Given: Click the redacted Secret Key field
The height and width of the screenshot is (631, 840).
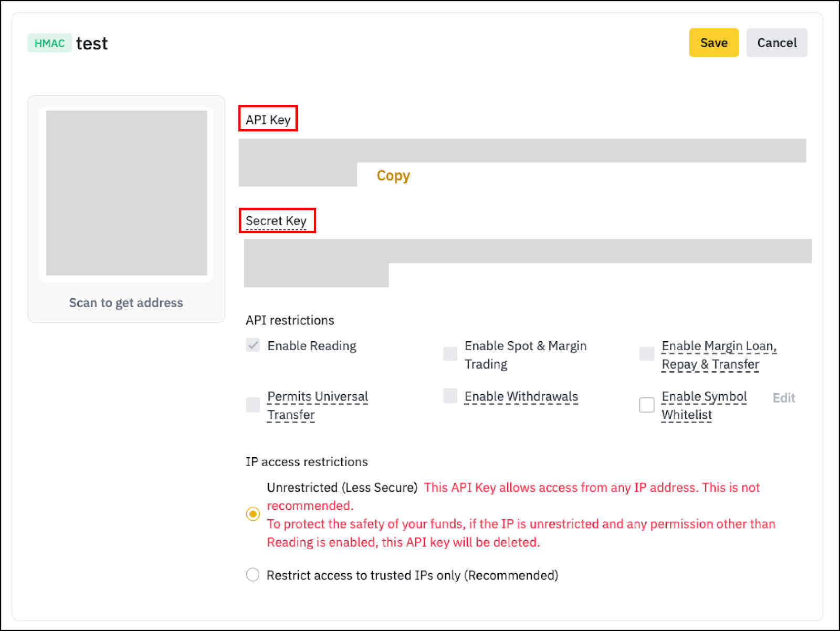Looking at the screenshot, I should pyautogui.click(x=527, y=251).
